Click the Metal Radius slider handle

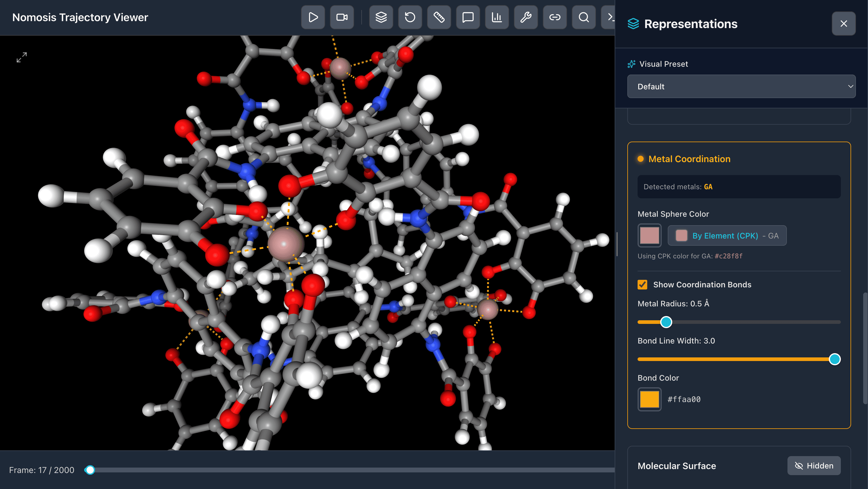(666, 322)
